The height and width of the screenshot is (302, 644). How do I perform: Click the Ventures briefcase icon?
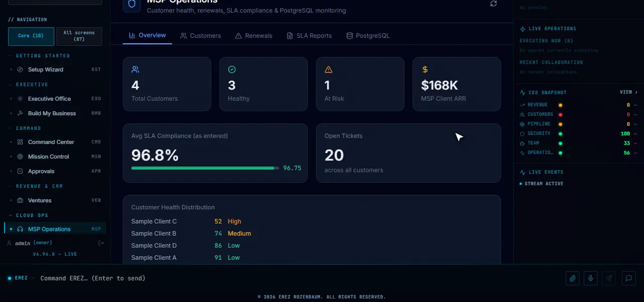point(20,200)
